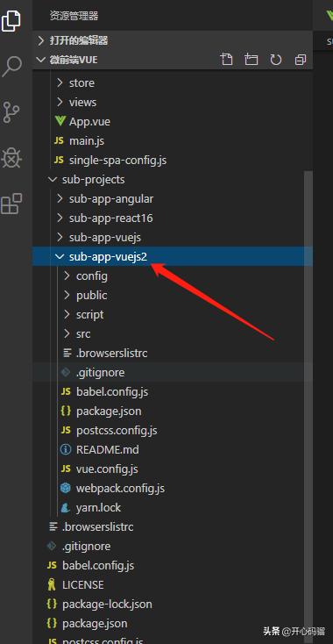Collapse the sub-app-vuejs2 folder

173,257
